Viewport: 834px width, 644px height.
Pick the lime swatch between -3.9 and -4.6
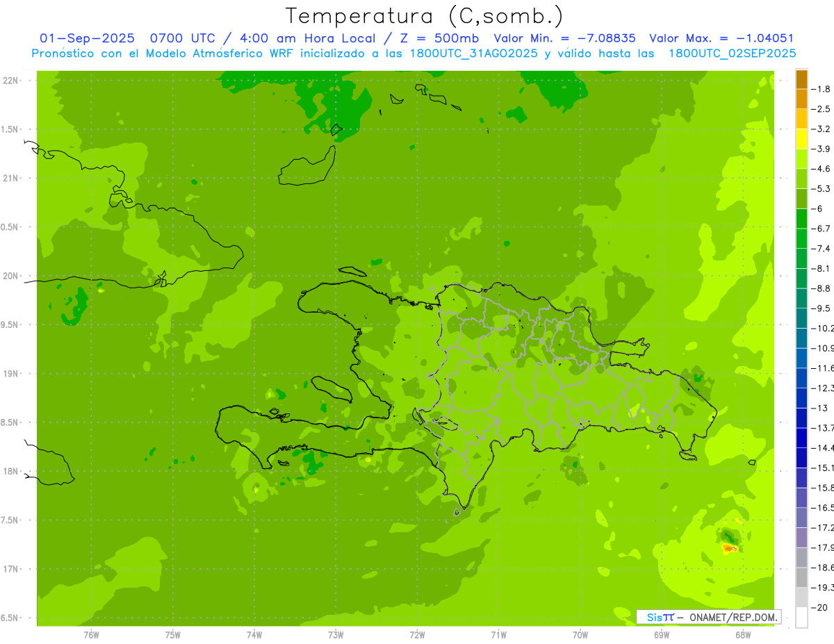tap(801, 159)
